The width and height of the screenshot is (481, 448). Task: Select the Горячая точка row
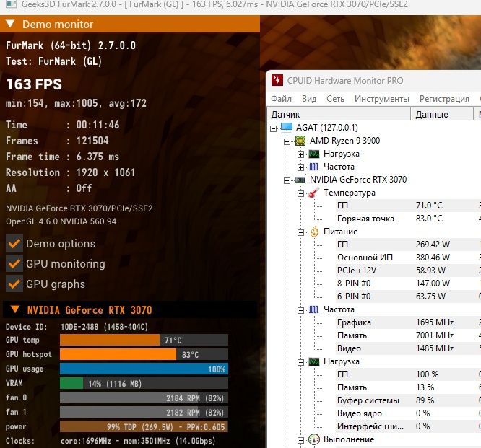[408, 219]
